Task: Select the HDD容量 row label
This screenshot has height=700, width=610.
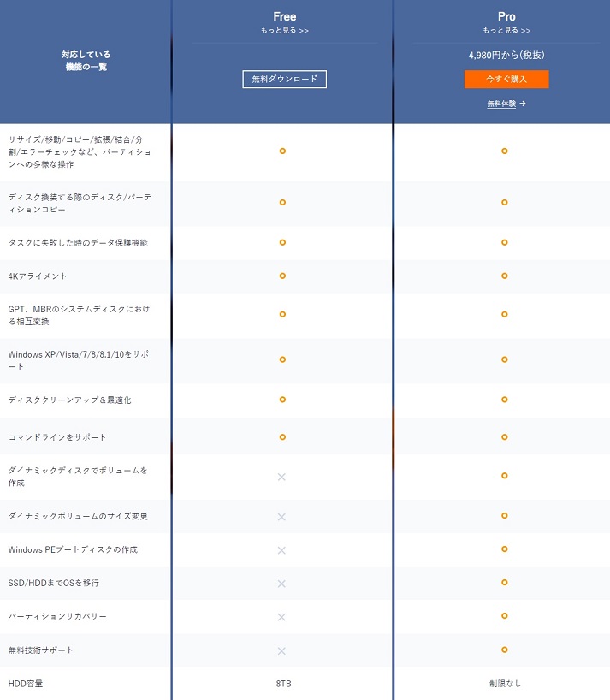Action: (x=26, y=684)
